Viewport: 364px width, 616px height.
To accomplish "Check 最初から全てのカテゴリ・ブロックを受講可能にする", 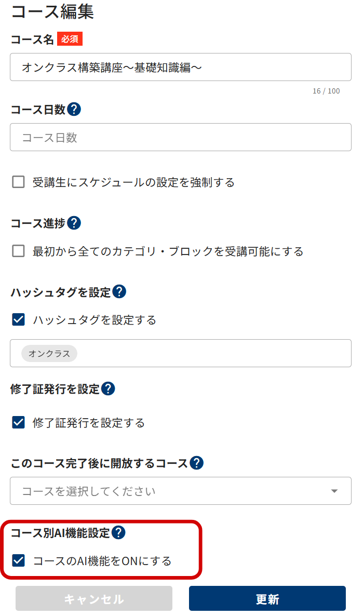I will pyautogui.click(x=19, y=251).
